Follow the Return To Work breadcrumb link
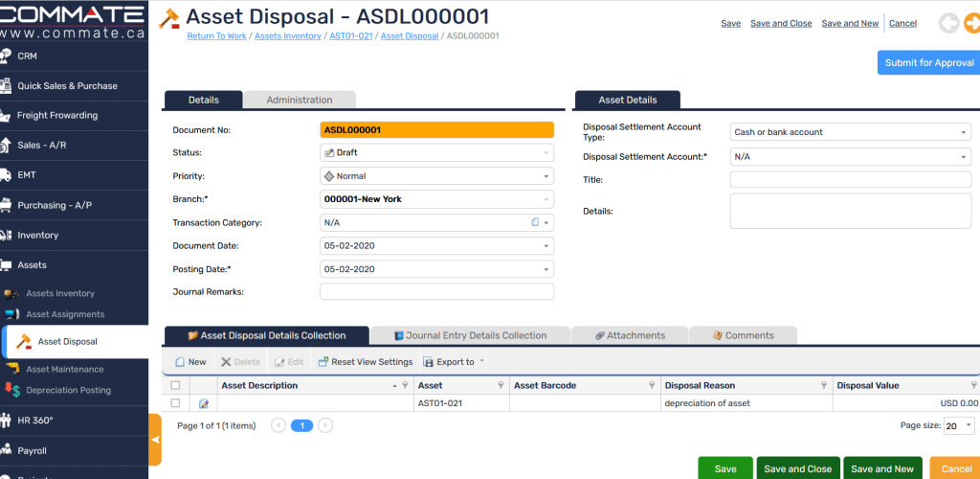 coord(217,36)
